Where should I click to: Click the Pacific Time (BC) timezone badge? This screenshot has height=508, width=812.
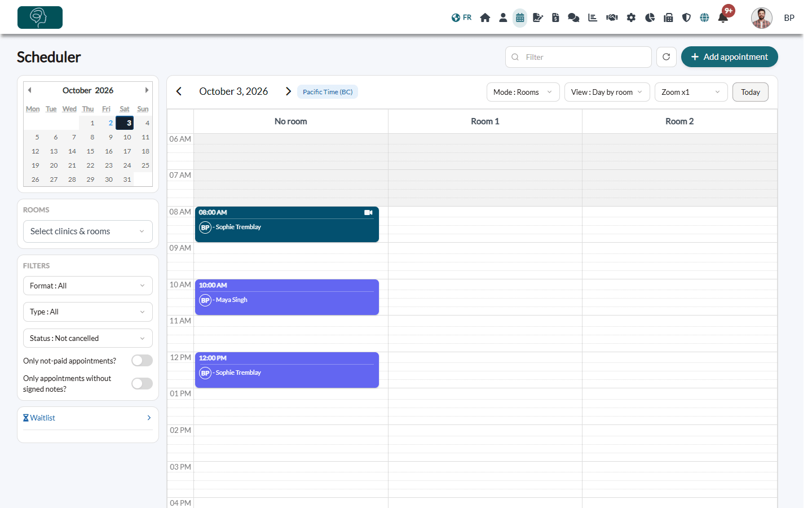point(328,92)
